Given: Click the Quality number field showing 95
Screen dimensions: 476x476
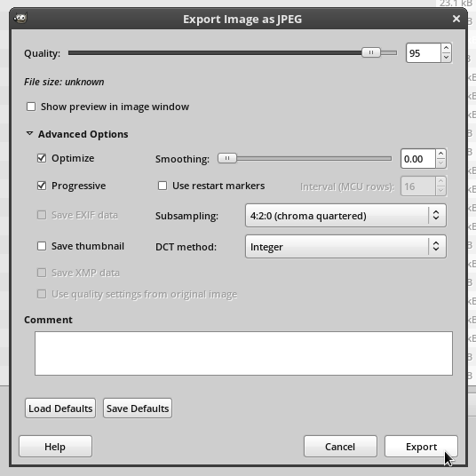Looking at the screenshot, I should click(x=424, y=53).
